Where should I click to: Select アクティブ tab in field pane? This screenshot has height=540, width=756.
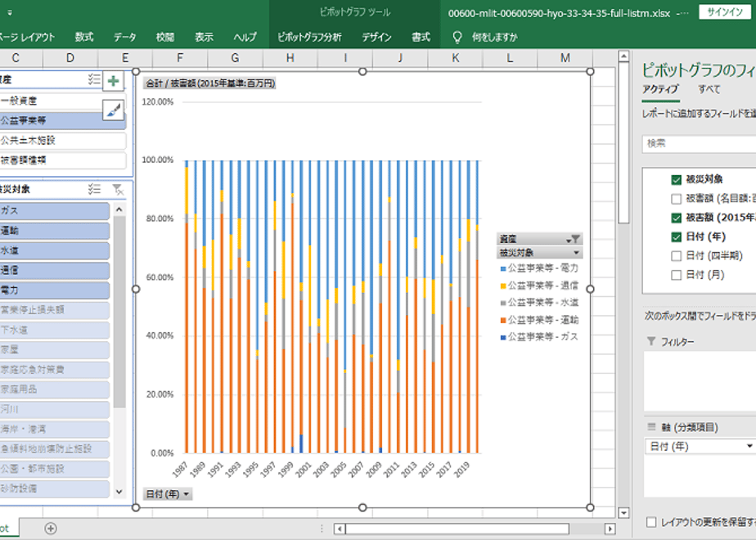(x=660, y=89)
